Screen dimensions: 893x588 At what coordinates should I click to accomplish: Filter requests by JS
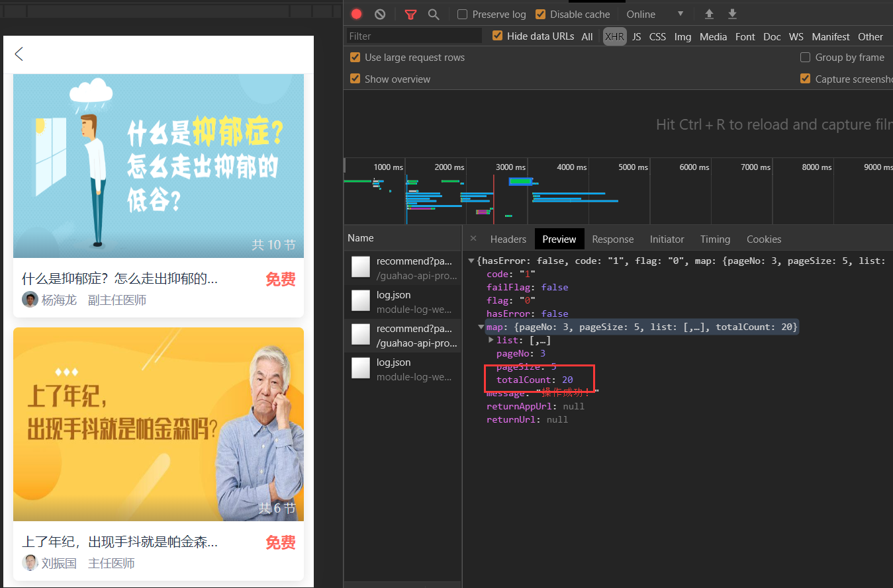[x=636, y=36]
